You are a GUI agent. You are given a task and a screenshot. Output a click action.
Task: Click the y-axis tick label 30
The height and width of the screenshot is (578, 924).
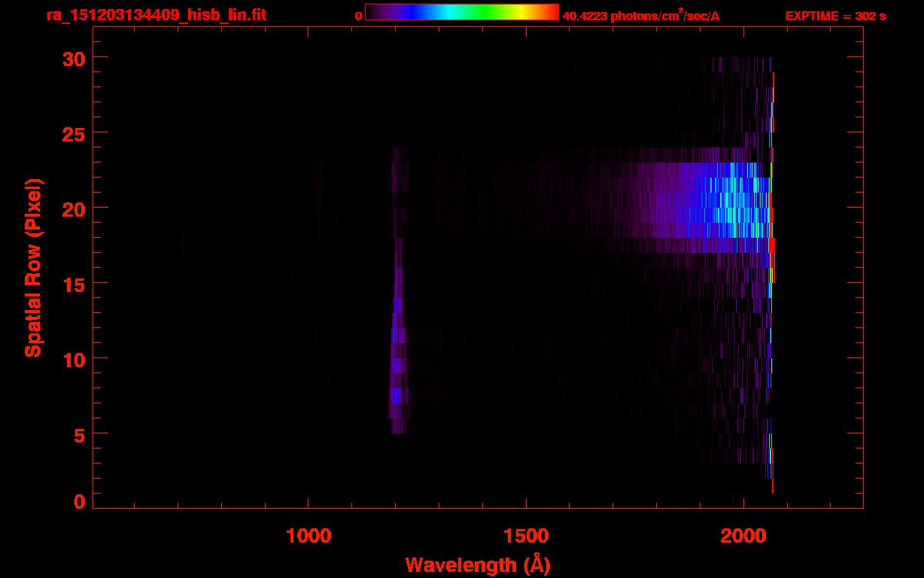point(74,58)
